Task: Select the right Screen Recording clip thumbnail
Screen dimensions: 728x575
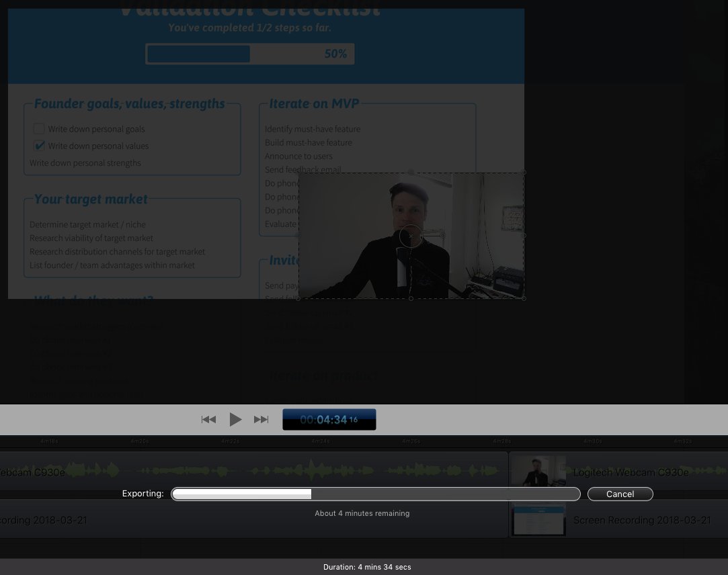Action: [538, 520]
